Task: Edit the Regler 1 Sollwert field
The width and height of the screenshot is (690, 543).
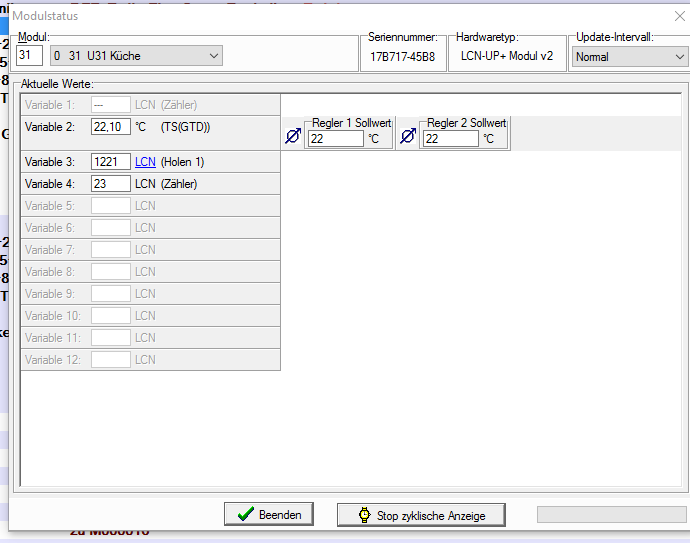Action: [x=335, y=139]
